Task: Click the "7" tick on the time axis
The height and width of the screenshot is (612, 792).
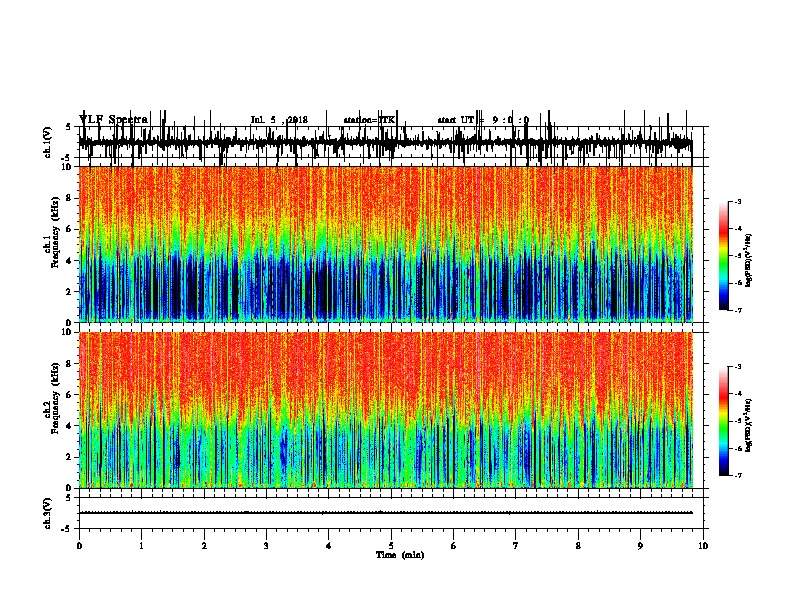Action: coord(516,546)
